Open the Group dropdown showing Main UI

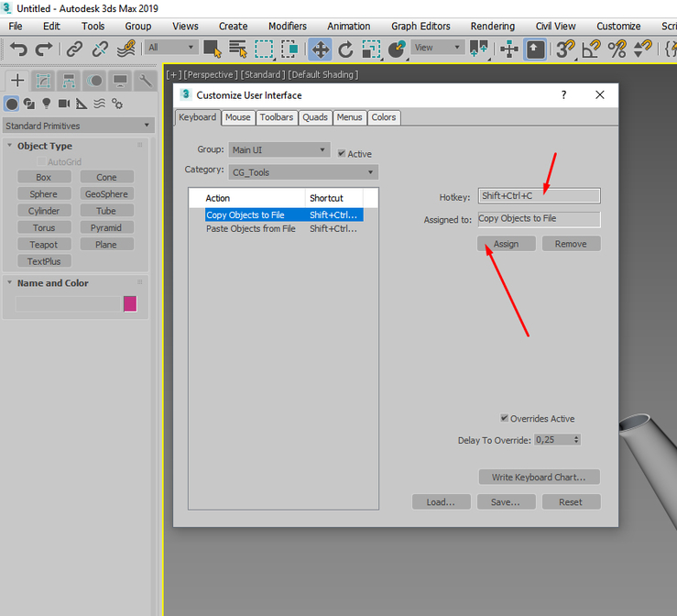(279, 150)
